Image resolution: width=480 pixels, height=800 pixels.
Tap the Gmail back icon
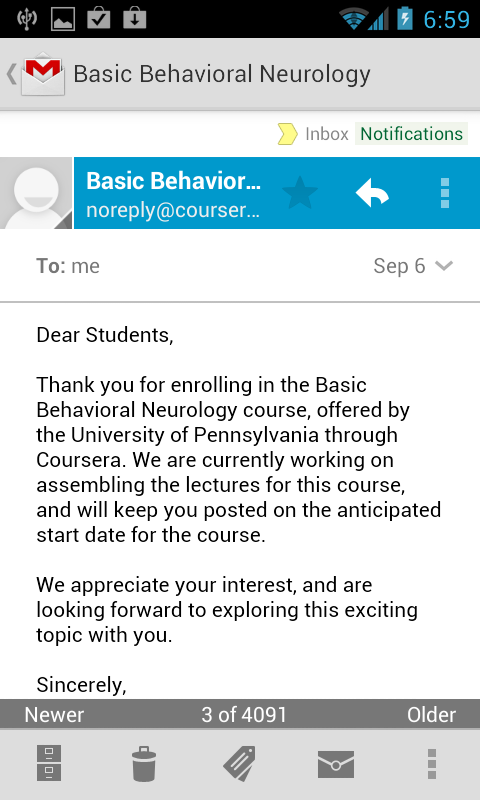point(36,74)
